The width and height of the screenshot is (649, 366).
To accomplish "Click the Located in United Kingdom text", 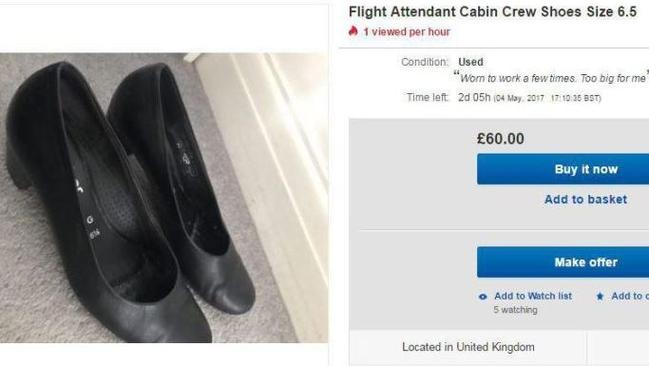I will 468,347.
